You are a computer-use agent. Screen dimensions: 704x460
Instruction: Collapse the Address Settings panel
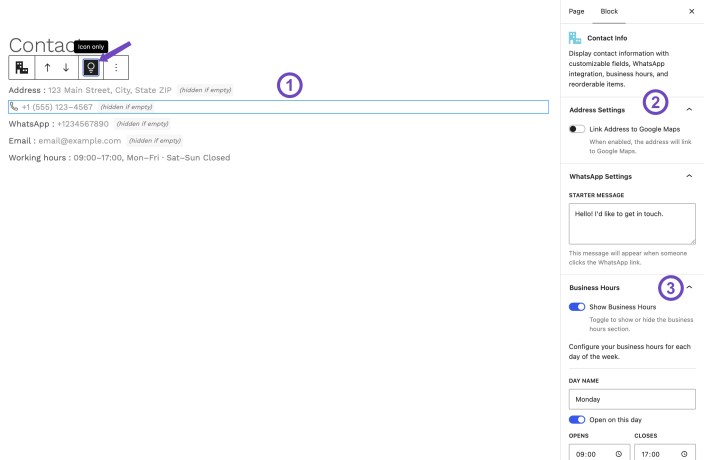click(689, 110)
